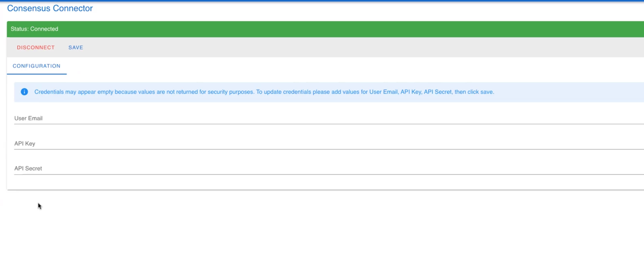The width and height of the screenshot is (644, 277).
Task: Click the SAVE button
Action: [76, 47]
